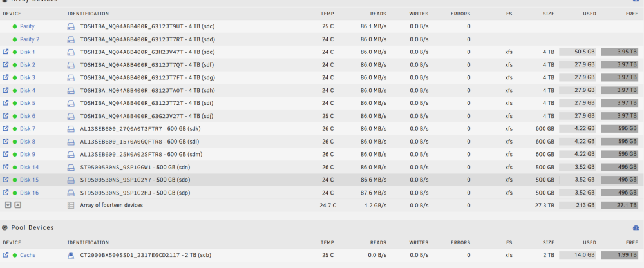Click the drive icon for Parity TOSHIBA sdc
644x268 pixels.
coord(71,26)
